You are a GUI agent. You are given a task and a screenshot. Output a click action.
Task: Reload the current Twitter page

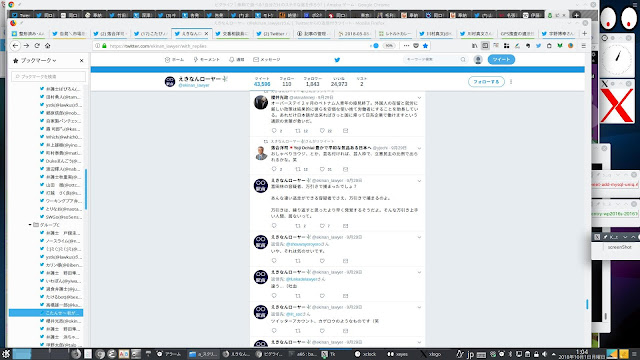37,46
